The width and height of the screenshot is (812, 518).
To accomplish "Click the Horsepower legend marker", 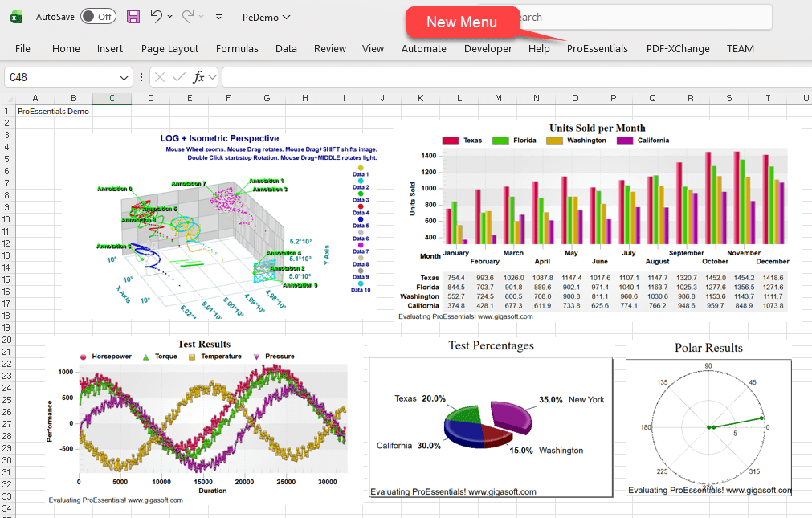I will (83, 357).
